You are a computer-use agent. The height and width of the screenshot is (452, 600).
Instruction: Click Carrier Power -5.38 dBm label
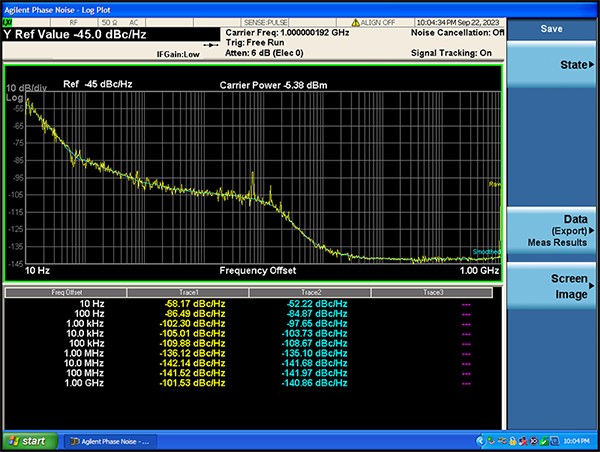tap(273, 85)
